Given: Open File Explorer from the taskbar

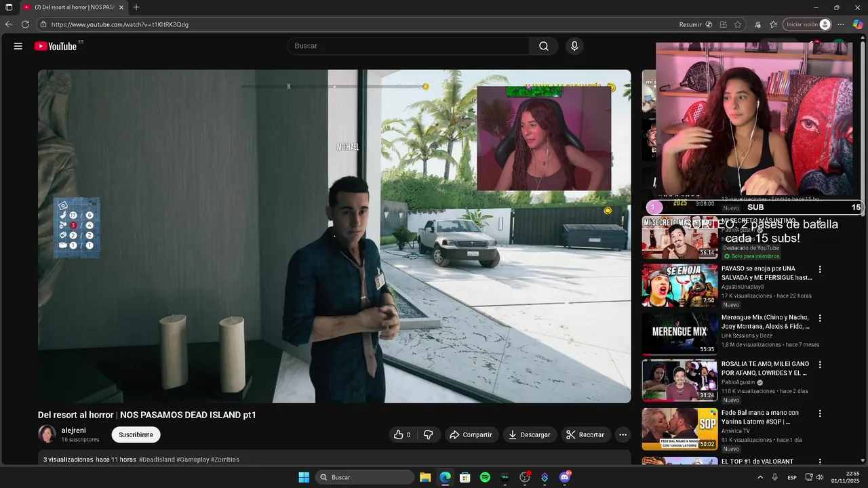Looking at the screenshot, I should 425,477.
